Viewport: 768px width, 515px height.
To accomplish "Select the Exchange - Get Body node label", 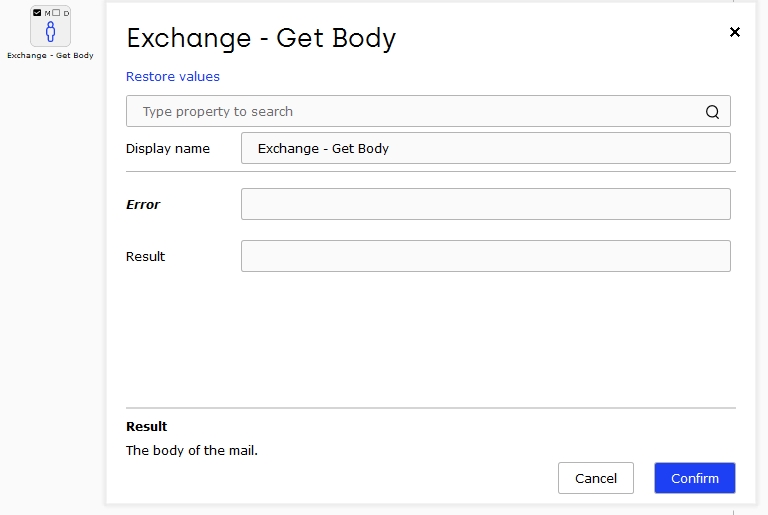I will coord(50,55).
